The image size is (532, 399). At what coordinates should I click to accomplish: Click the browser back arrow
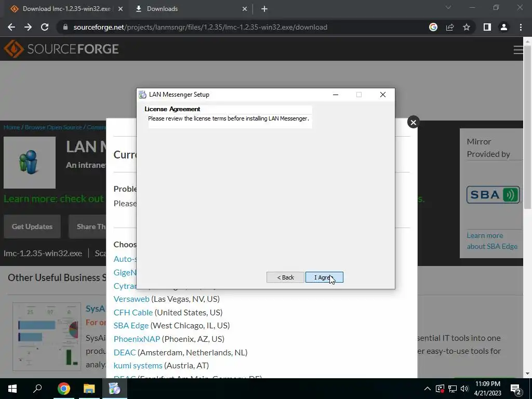11,27
